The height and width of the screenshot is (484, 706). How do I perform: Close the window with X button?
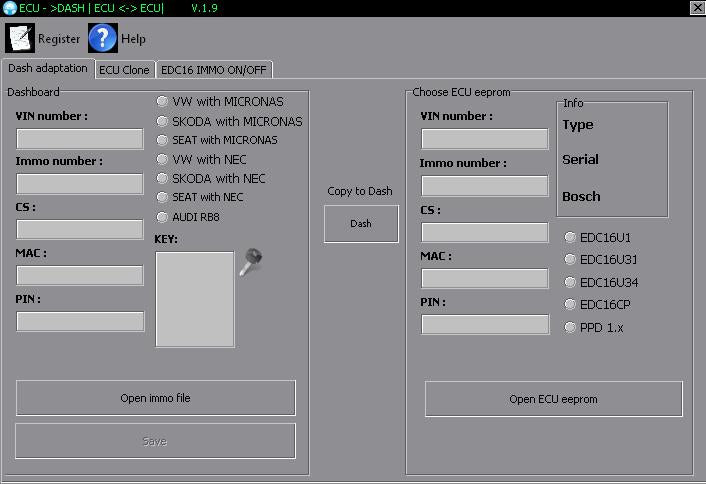pyautogui.click(x=696, y=8)
